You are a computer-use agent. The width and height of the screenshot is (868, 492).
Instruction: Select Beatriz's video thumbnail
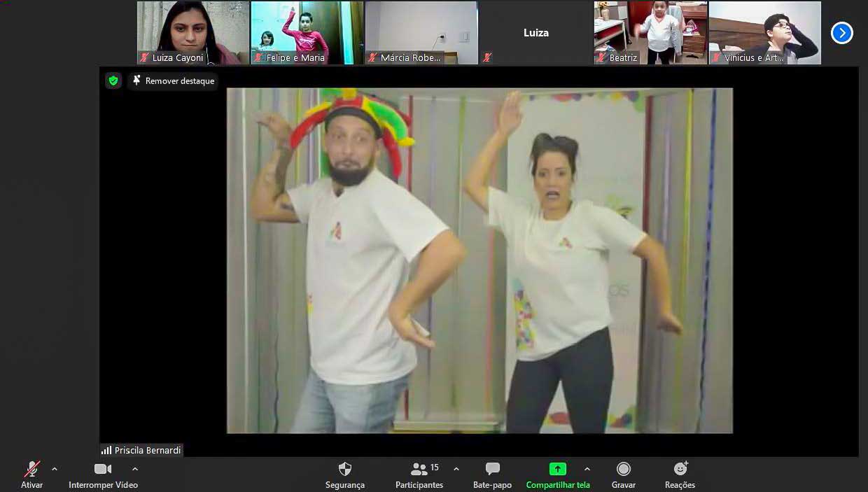tap(650, 33)
